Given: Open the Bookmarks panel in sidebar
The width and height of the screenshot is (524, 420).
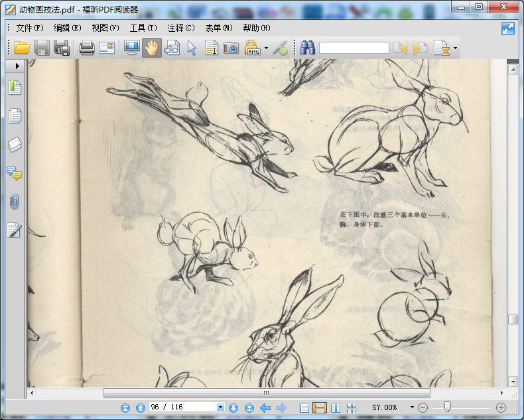Looking at the screenshot, I should pyautogui.click(x=14, y=87).
